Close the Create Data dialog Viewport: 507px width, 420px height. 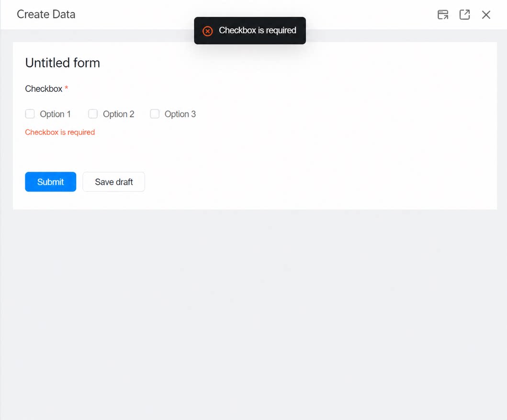coord(486,14)
